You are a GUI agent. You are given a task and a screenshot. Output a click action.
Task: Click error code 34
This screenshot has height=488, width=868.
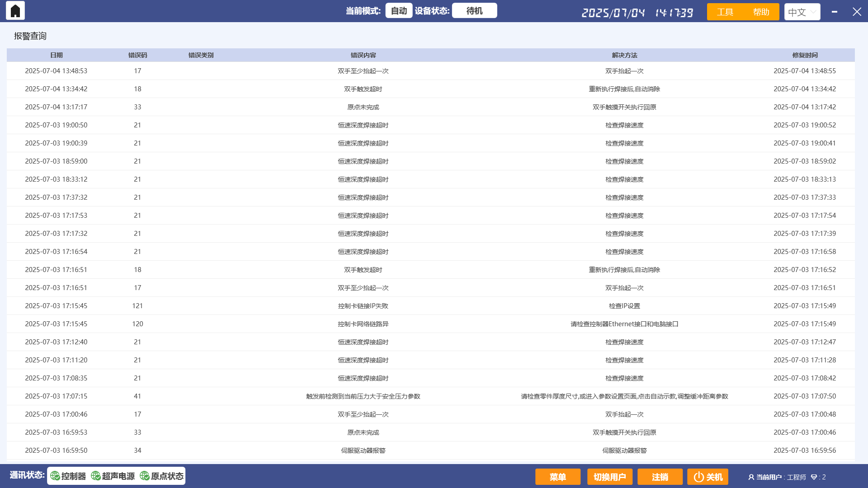pos(137,450)
